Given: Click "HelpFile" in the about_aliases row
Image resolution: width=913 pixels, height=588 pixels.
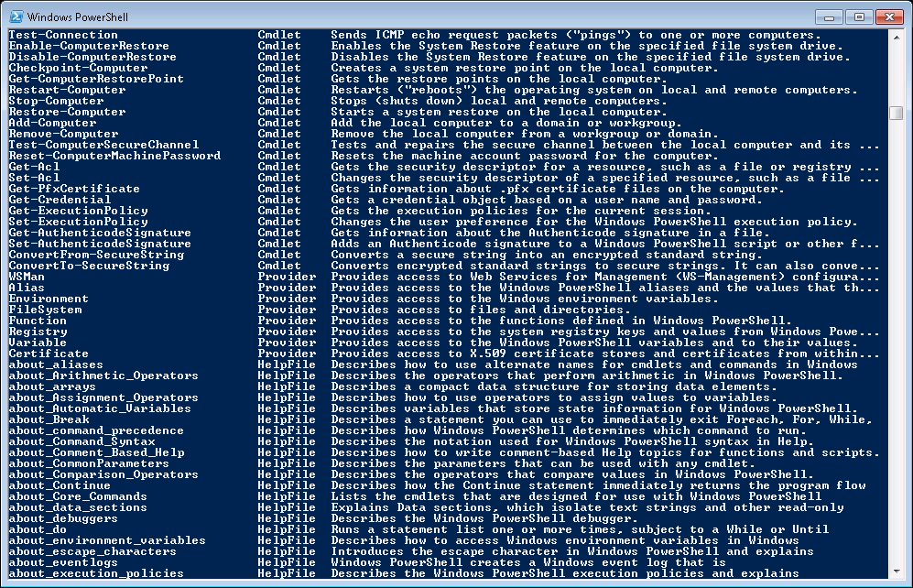Looking at the screenshot, I should point(287,365).
